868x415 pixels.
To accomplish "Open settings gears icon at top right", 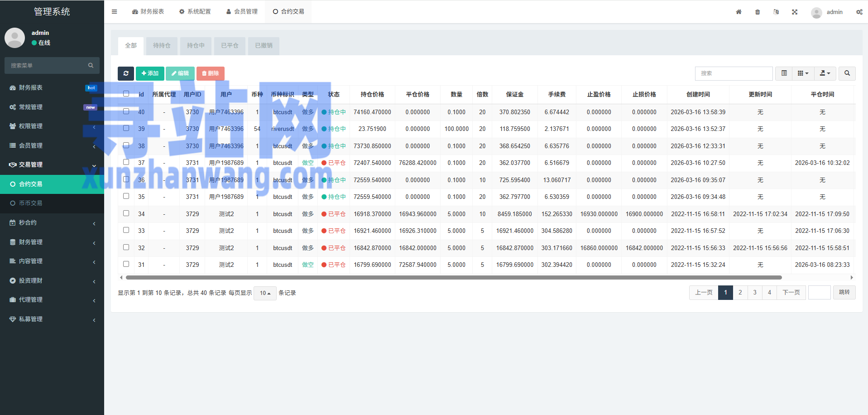I will click(x=859, y=12).
